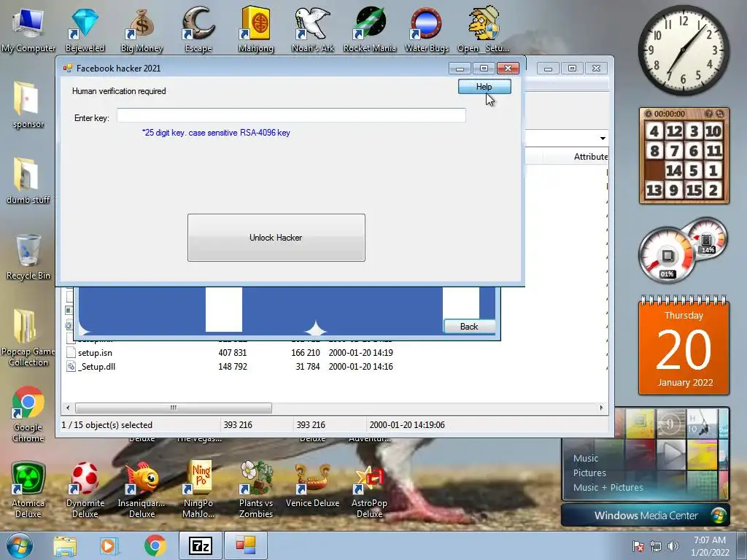Click tile 8 in the puzzle gadget
Viewport: 747px width, 560px height.
pos(654,151)
